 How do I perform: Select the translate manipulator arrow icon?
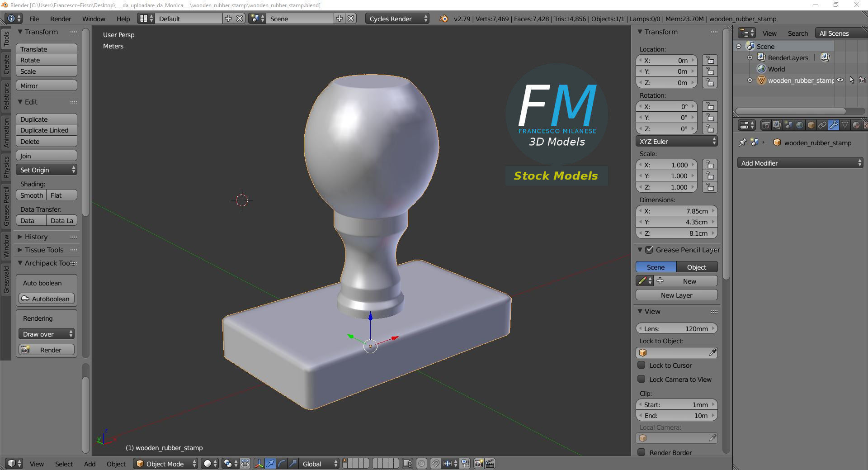[x=270, y=464]
